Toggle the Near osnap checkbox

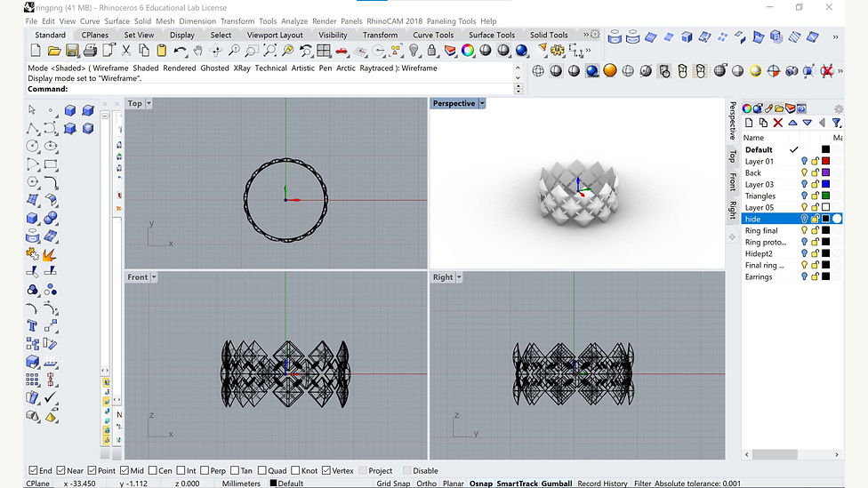click(60, 470)
